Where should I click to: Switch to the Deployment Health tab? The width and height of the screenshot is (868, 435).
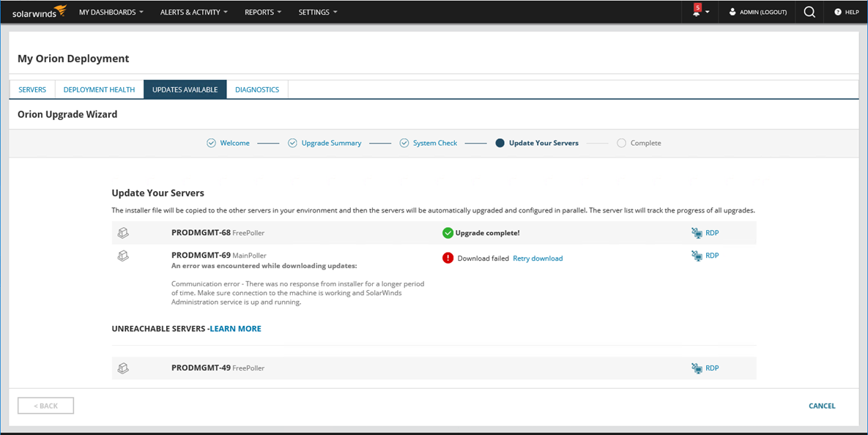99,89
